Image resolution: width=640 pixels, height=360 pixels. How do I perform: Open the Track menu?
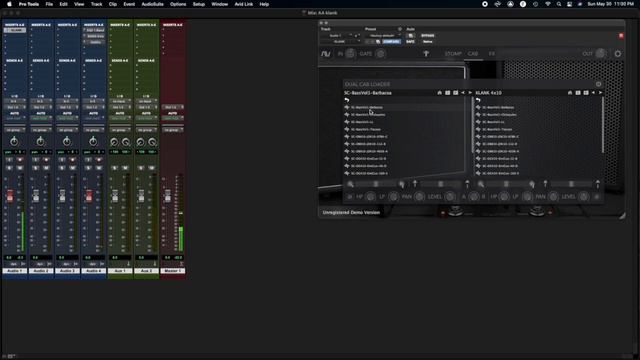[x=96, y=4]
